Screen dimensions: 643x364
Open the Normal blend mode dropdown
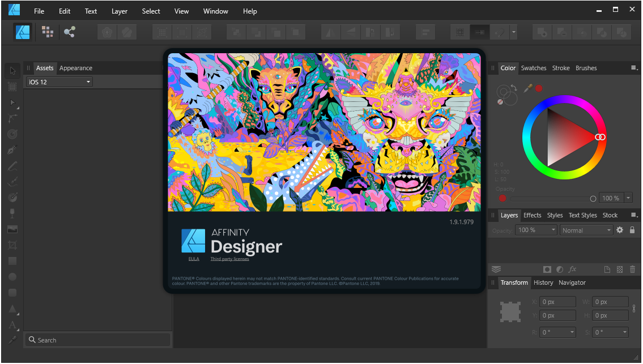click(x=586, y=230)
